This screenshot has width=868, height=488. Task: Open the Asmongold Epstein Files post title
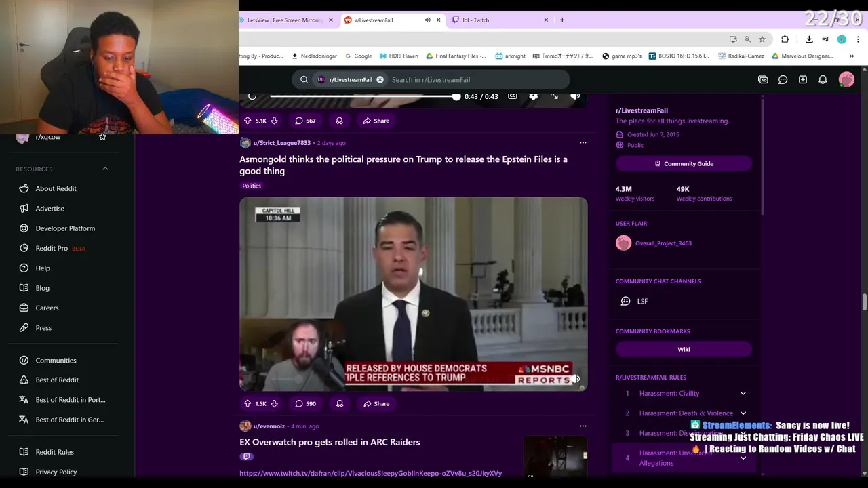(x=403, y=165)
